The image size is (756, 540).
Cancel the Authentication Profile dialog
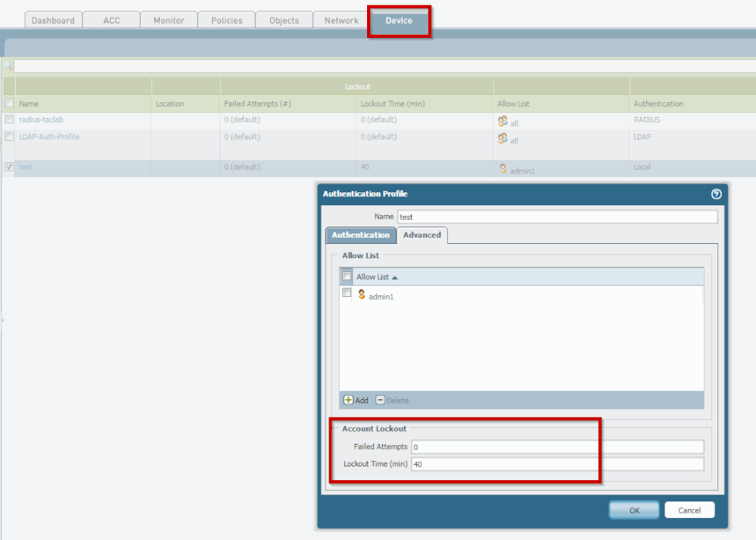coord(689,510)
